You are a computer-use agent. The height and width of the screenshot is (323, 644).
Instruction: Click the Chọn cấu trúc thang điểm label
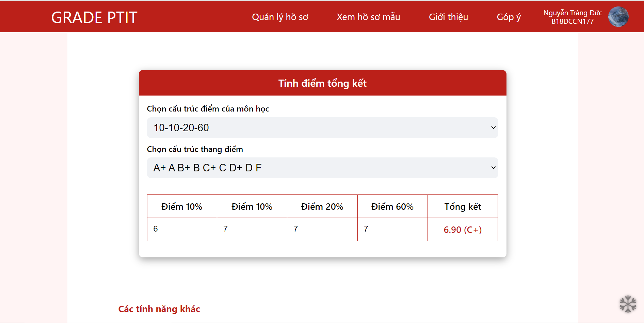195,149
